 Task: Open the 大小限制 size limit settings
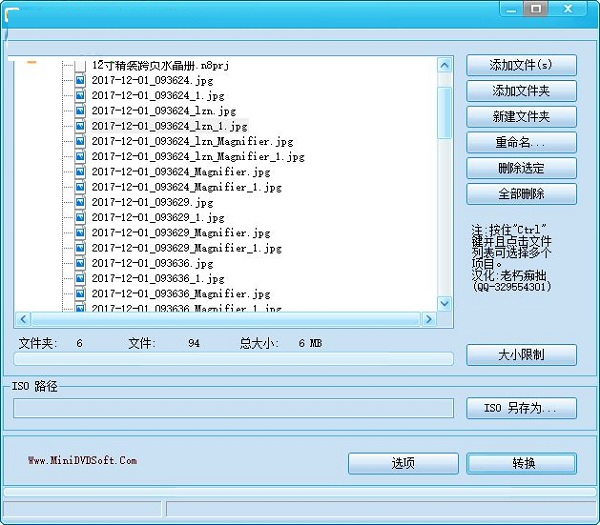click(521, 355)
